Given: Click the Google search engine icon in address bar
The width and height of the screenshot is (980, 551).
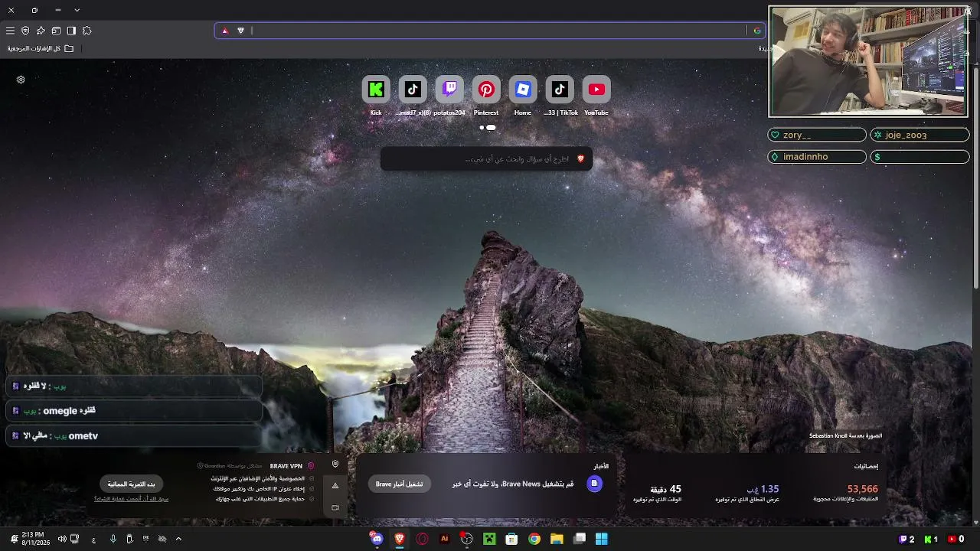Looking at the screenshot, I should [756, 31].
